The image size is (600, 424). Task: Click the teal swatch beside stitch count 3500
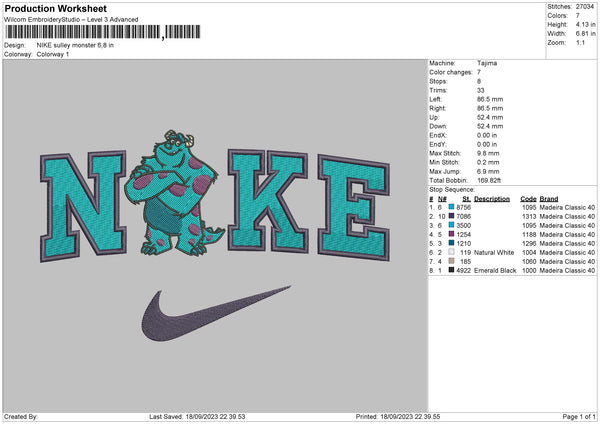pos(452,225)
